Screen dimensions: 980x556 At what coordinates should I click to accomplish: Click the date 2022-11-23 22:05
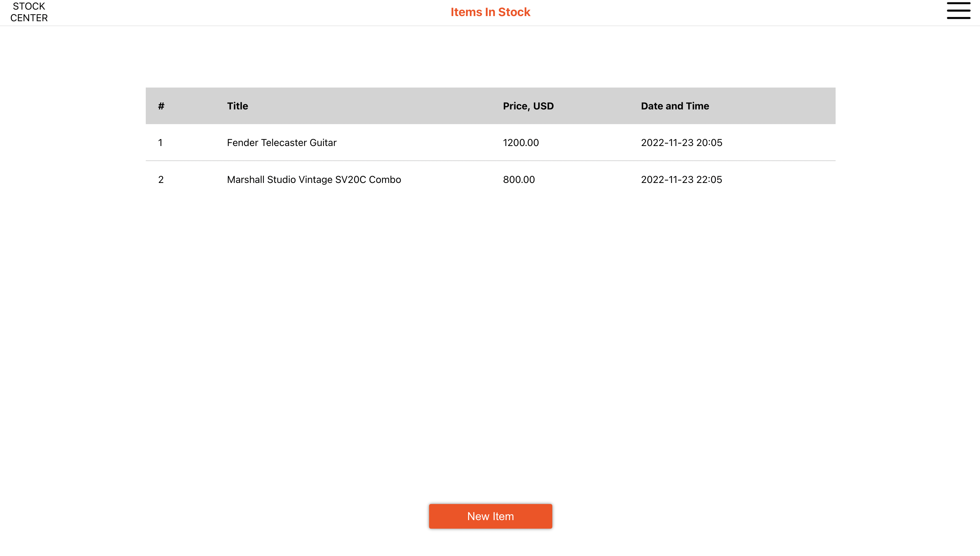pos(681,180)
